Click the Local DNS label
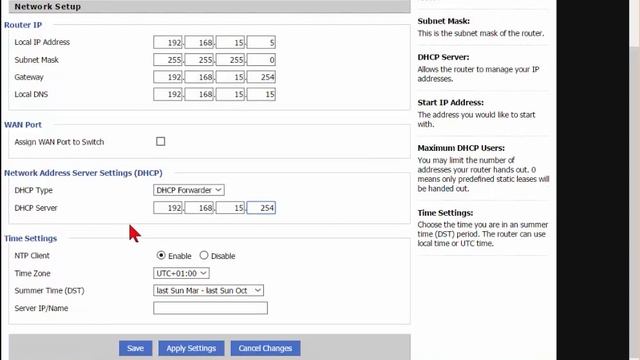Screen dimensions: 640x360 click(31, 94)
